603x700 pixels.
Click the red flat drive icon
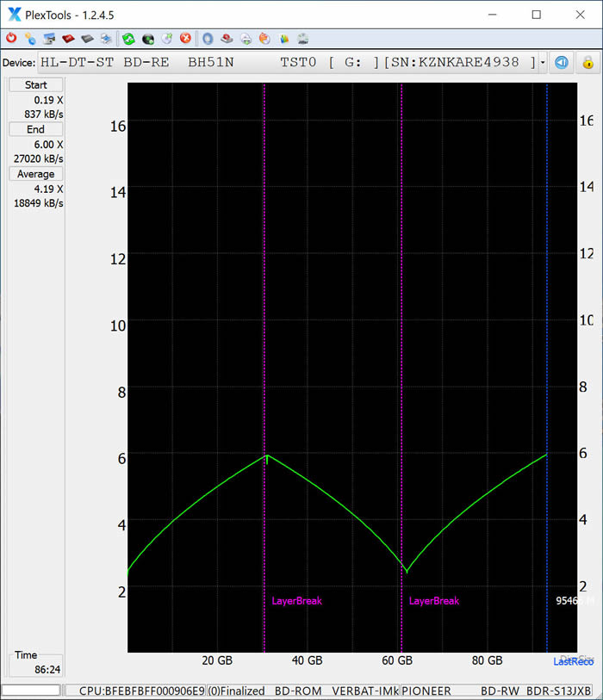[x=68, y=39]
